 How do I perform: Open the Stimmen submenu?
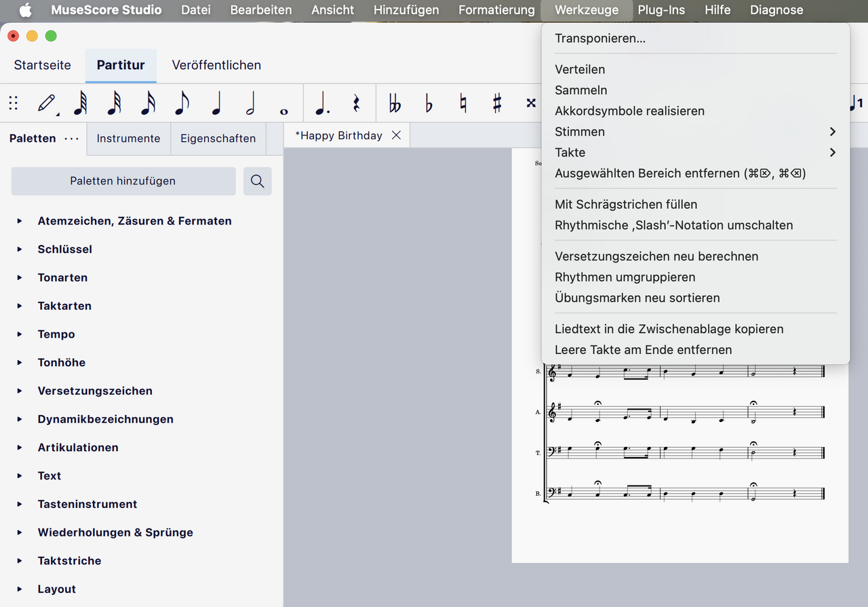pos(695,132)
